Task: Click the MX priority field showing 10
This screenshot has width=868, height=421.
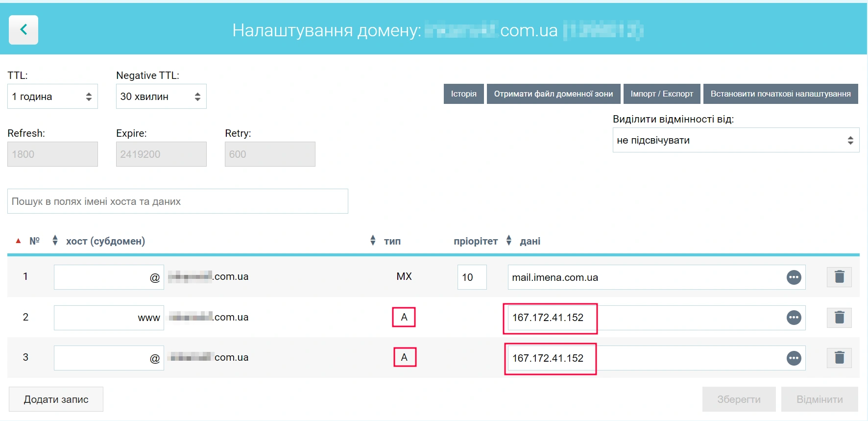Action: (x=472, y=277)
